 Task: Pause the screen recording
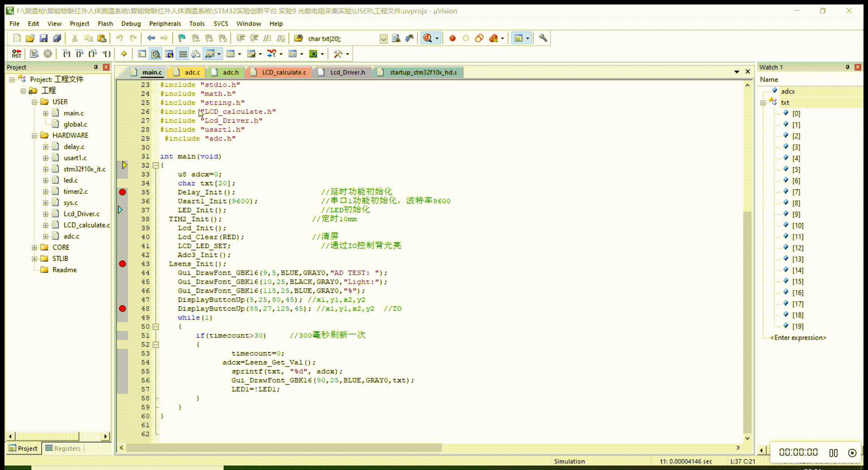click(833, 453)
